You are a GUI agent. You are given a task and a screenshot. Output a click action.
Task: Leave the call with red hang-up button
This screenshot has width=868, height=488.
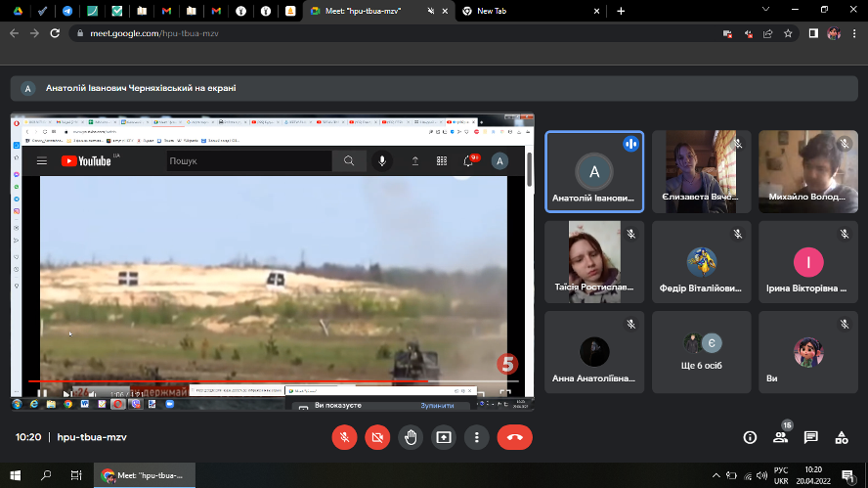514,437
